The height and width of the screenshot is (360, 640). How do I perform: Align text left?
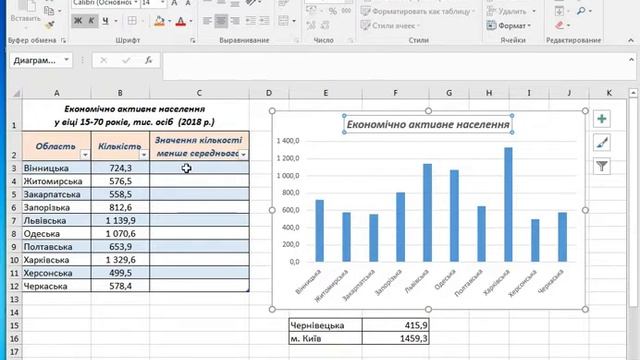[x=207, y=20]
